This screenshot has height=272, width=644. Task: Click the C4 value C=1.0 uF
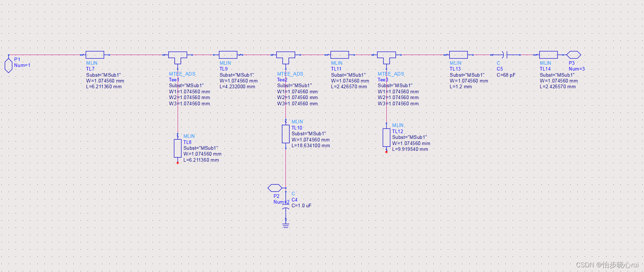[301, 205]
